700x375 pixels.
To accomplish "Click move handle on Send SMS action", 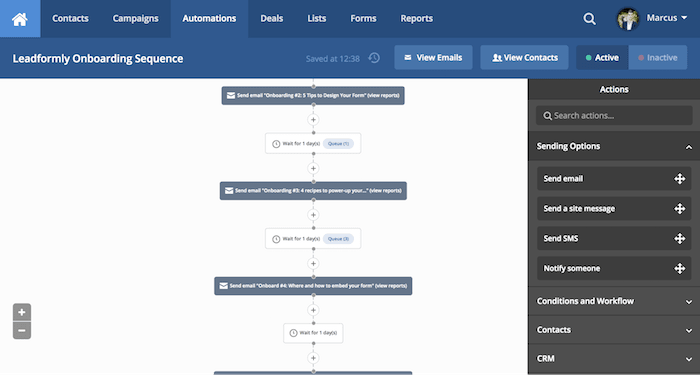I will [x=679, y=238].
